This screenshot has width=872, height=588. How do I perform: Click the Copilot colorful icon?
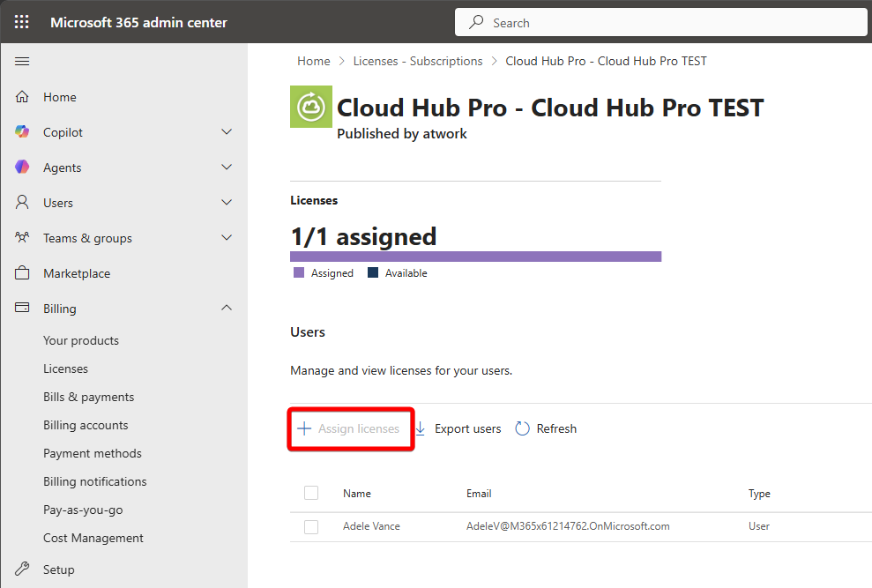pyautogui.click(x=22, y=132)
